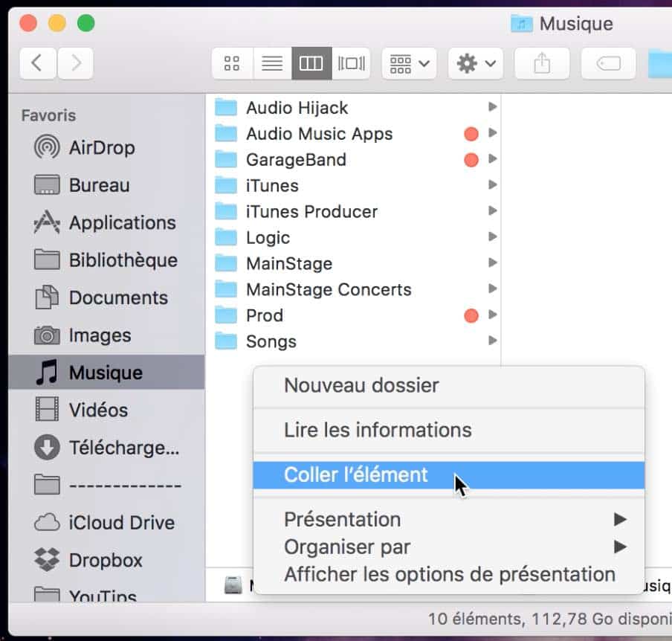672x641 pixels.
Task: Select the Audio Music Apps folder
Action: pos(353,134)
